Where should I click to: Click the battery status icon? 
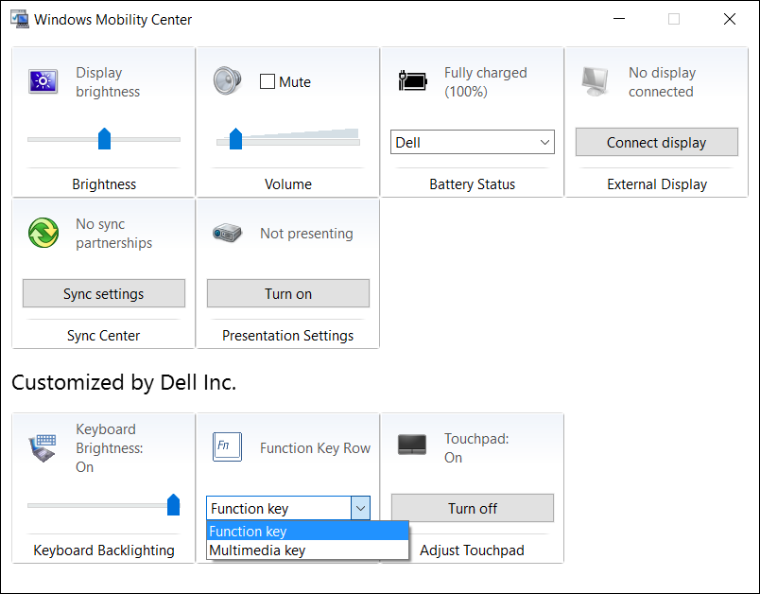(x=412, y=82)
